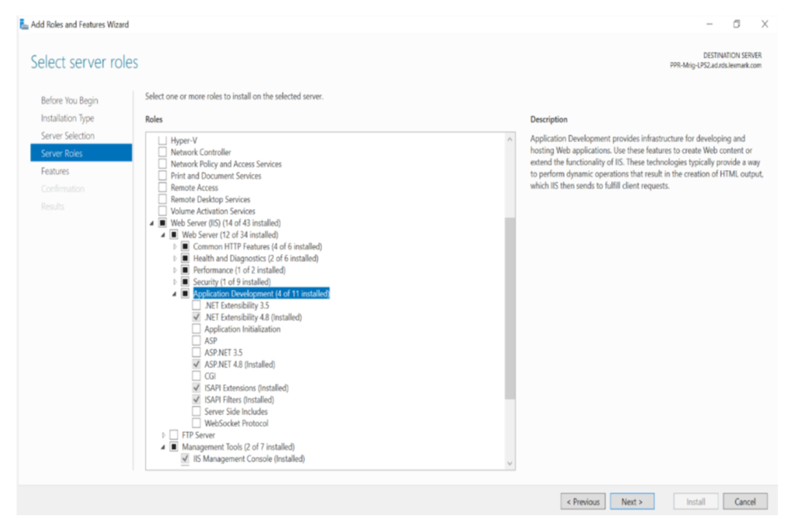Open the Features step

click(55, 171)
